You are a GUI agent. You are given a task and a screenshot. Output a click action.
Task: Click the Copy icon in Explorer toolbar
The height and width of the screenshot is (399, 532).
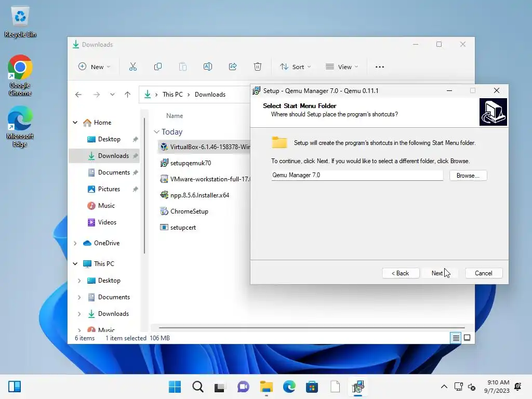coord(158,67)
